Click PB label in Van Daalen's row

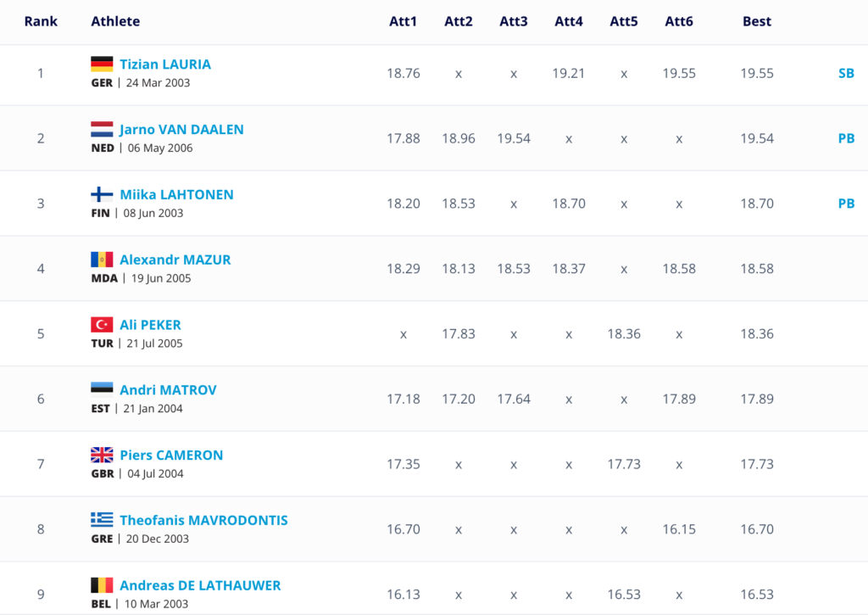(x=846, y=138)
